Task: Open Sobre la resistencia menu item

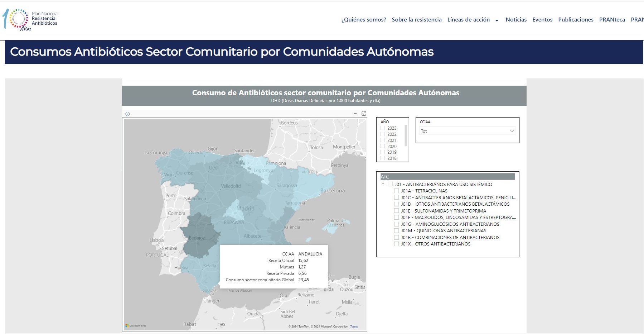Action: 417,20
